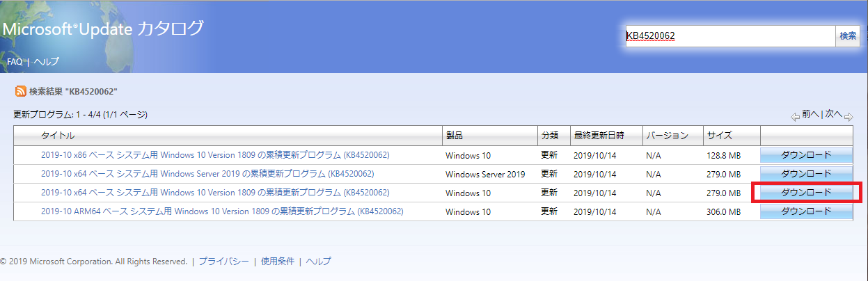Viewport: 868px width, 281px height.
Task: Open the x64 Windows Server 2019 update link
Action: click(x=207, y=174)
